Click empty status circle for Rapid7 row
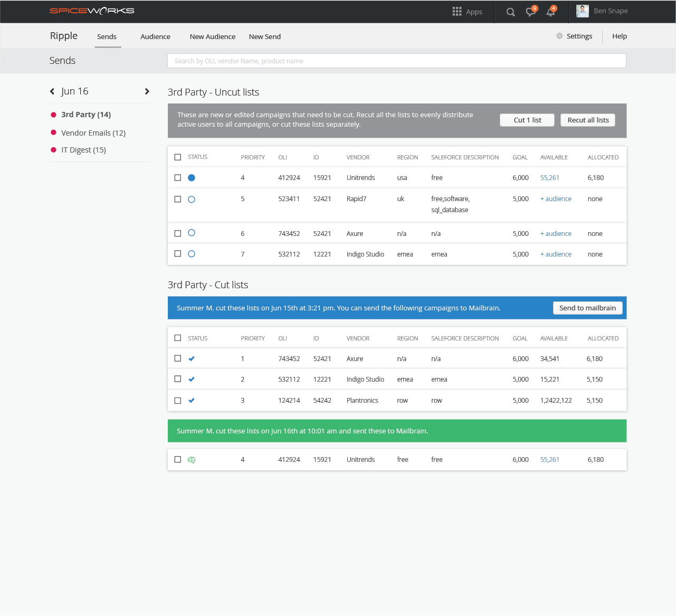Viewport: 676px width, 616px height. 192,200
